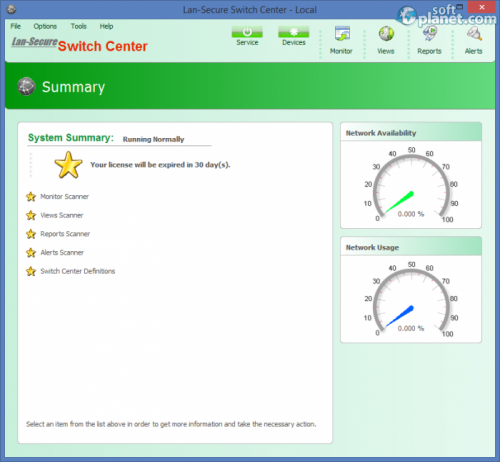Screen dimensions: 500x462
Task: Click star icon beside Views Scanner
Action: (x=31, y=215)
